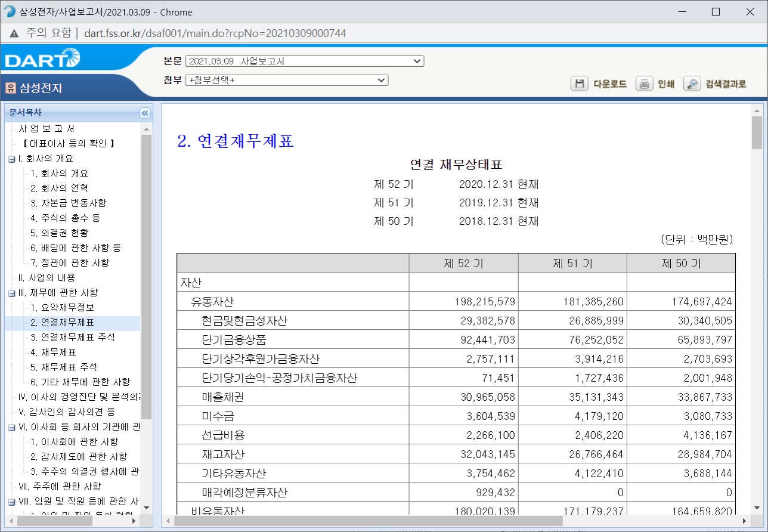
Task: Collapse the I. 회사의 개요 tree node
Action: [11, 159]
